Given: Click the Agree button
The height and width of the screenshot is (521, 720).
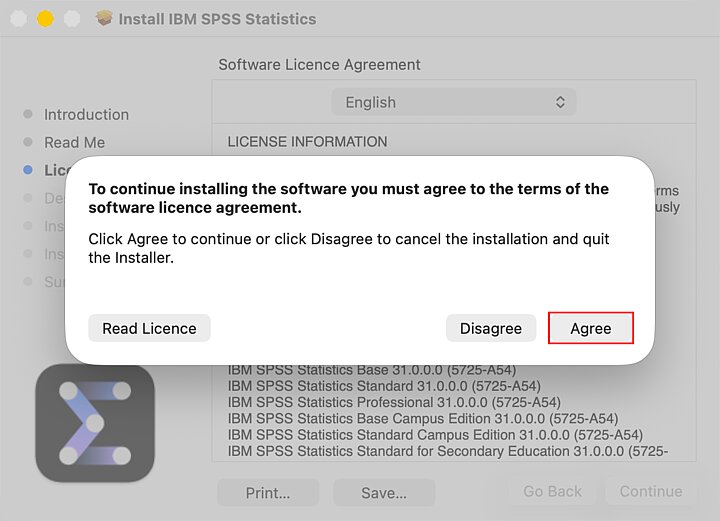Looking at the screenshot, I should tap(591, 328).
